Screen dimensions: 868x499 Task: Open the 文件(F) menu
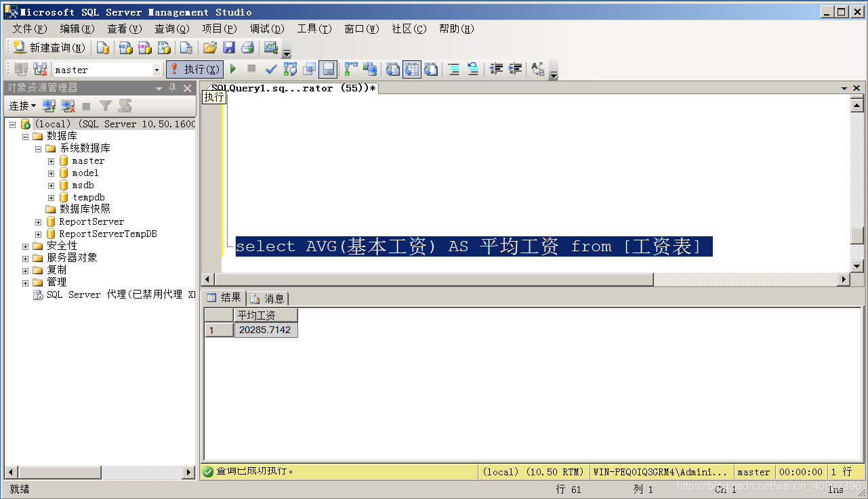click(30, 28)
